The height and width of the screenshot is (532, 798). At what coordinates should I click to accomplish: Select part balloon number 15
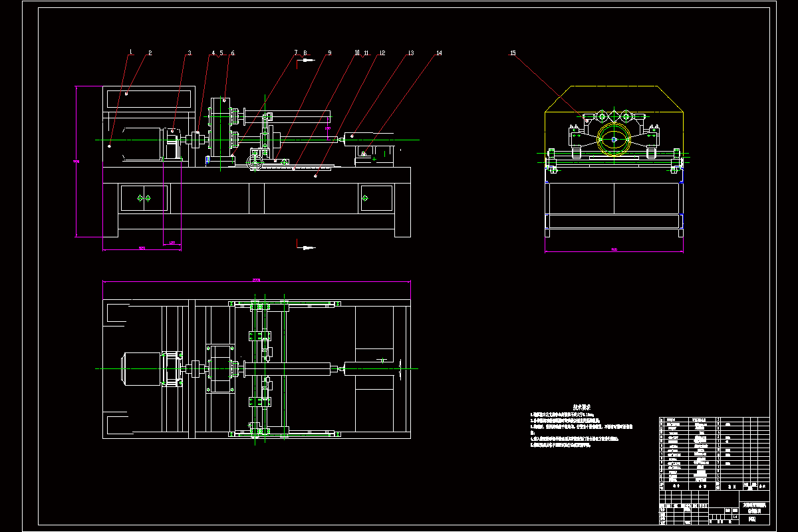pos(513,53)
